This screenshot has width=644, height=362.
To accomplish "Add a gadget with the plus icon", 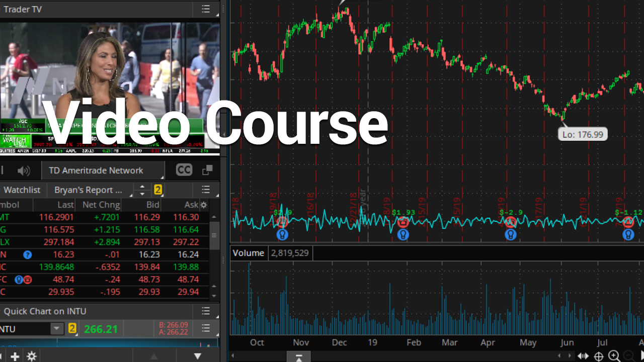I will coord(15,356).
